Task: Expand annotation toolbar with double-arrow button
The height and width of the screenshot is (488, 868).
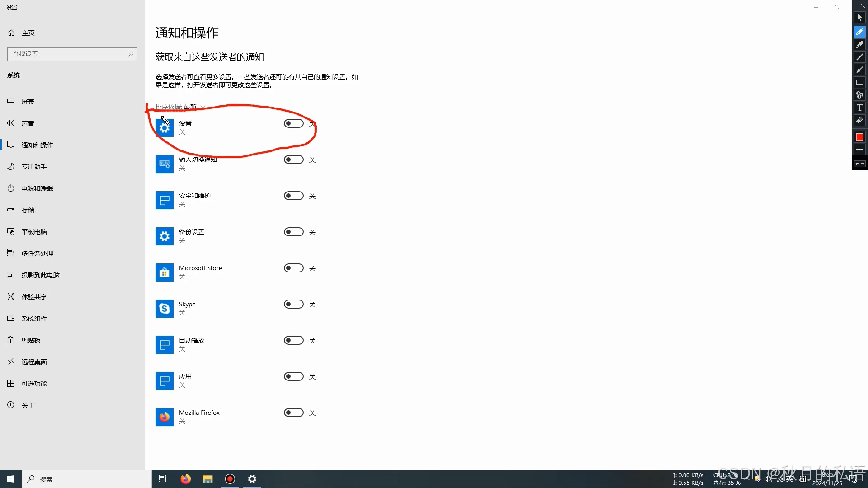Action: 859,164
